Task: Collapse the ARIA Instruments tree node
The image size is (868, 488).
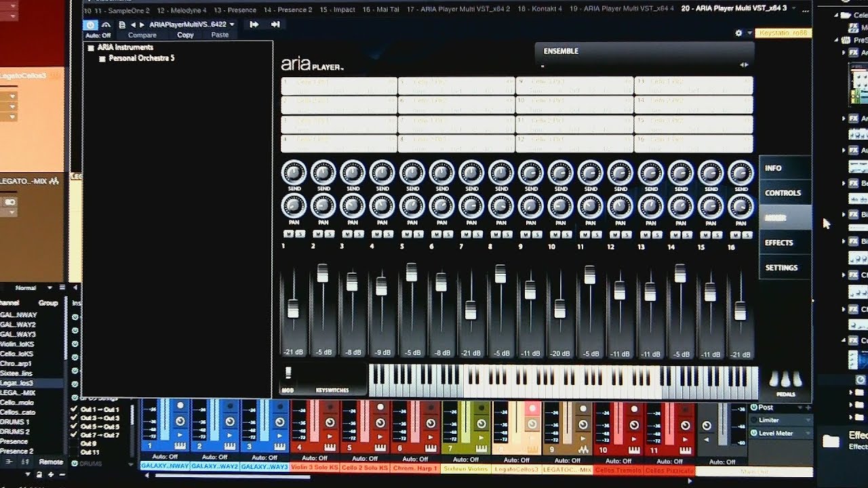Action: [91, 47]
